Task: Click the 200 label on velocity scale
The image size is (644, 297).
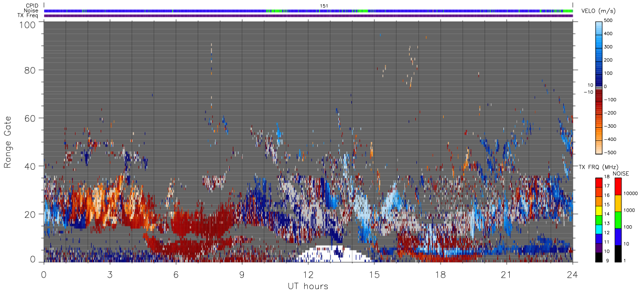Action: point(609,60)
